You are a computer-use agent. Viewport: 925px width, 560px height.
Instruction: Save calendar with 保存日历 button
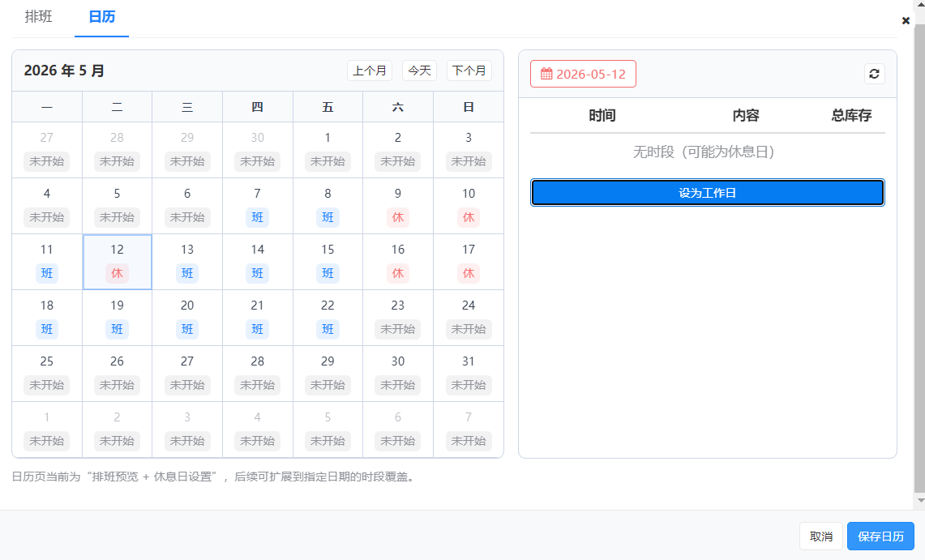click(x=880, y=536)
